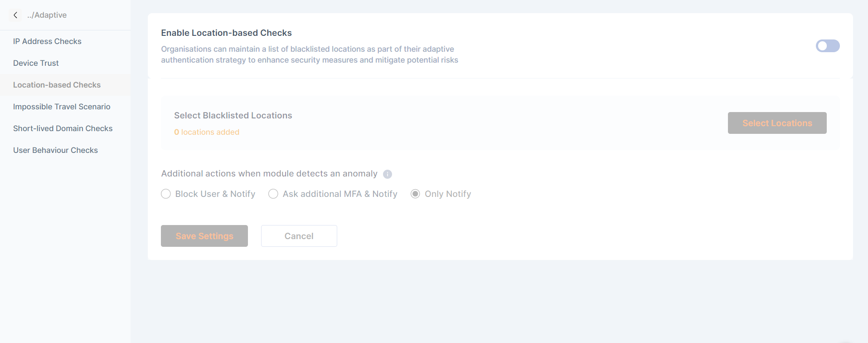Click the back arrow icon beside Adaptive
The image size is (868, 343).
[x=15, y=15]
